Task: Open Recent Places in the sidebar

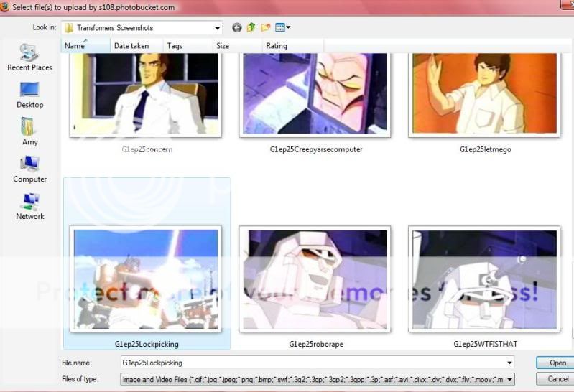Action: (x=29, y=57)
